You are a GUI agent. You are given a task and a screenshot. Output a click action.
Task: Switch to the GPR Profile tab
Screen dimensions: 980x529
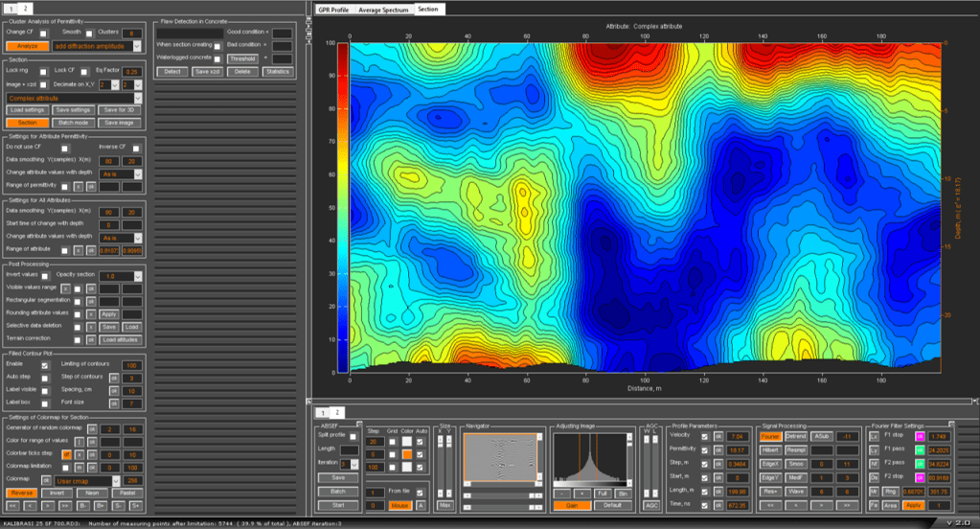(334, 8)
